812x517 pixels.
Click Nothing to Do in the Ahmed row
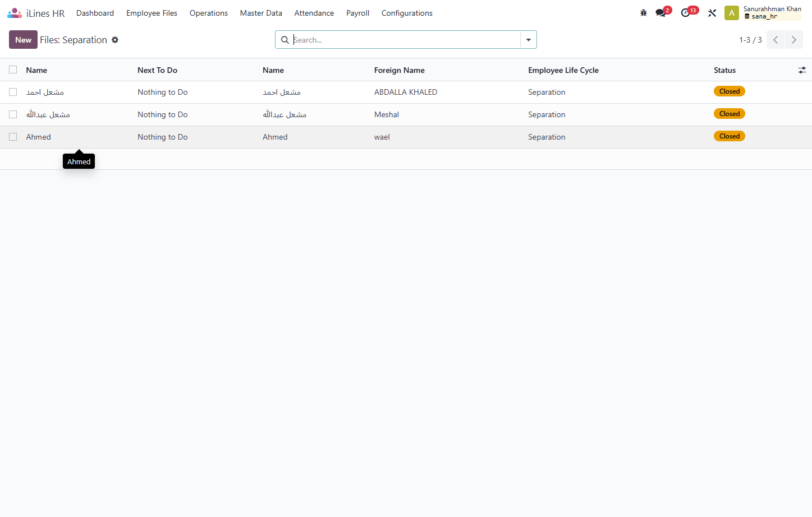point(163,137)
